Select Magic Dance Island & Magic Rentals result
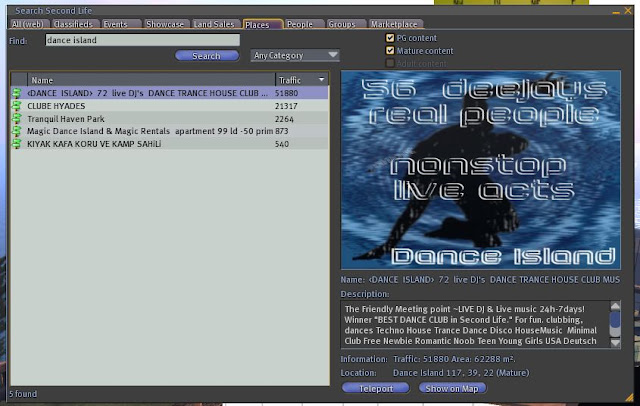Screen dimensions: 640x406 click(x=170, y=131)
